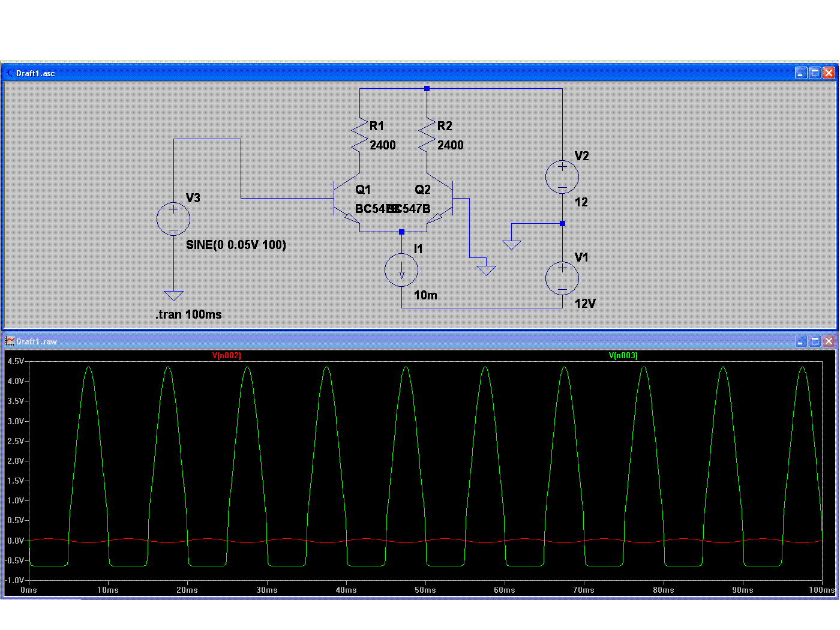Click the V(n002) trace label
The height and width of the screenshot is (630, 840).
click(x=227, y=356)
